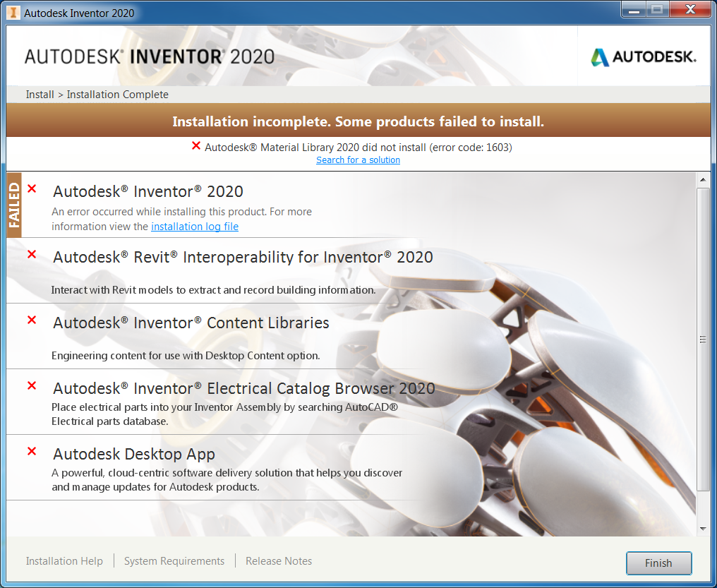This screenshot has width=717, height=588.
Task: Click red X icon beside Inventor Content Libraries
Action: [32, 320]
